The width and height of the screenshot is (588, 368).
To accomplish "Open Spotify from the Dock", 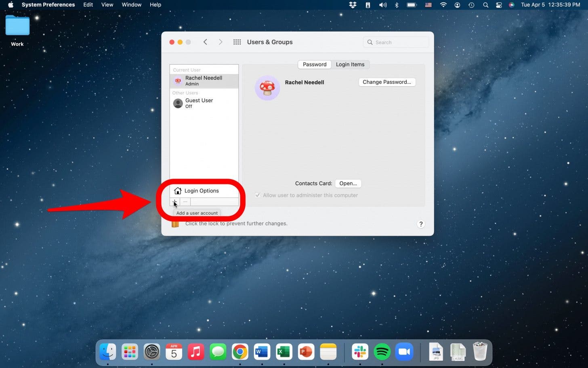I will 382,352.
